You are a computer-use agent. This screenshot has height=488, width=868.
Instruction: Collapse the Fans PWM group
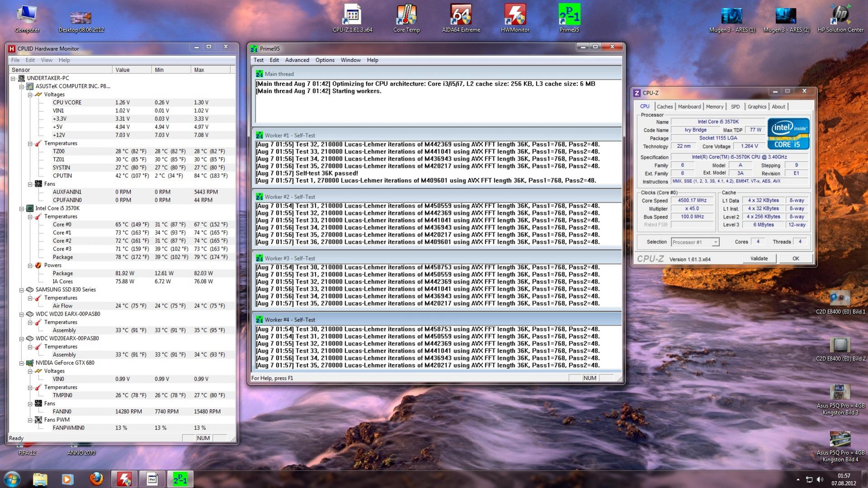pos(30,420)
